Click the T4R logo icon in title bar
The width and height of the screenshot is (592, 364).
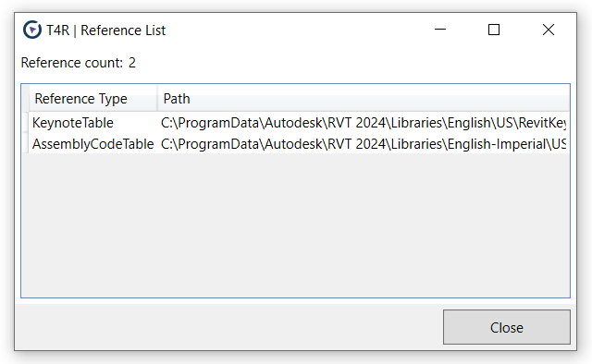32,30
